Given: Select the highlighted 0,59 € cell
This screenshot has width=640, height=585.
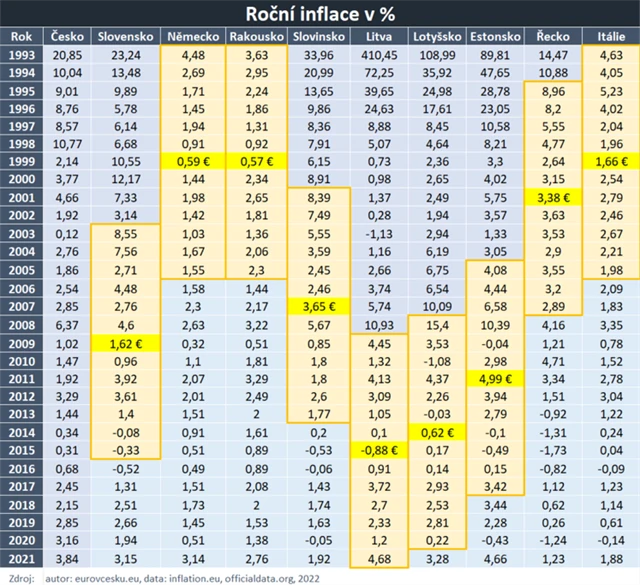Looking at the screenshot, I should [192, 162].
